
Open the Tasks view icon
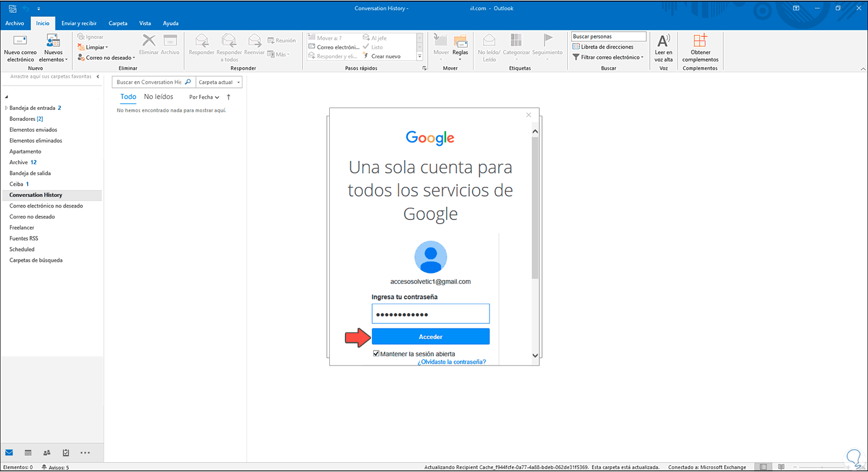66,453
